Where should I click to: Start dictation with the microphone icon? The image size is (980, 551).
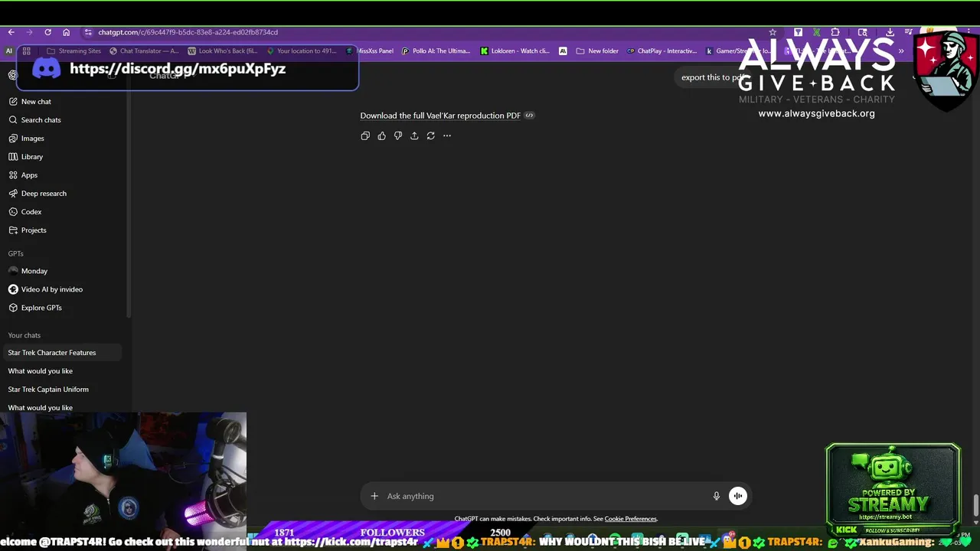click(717, 496)
